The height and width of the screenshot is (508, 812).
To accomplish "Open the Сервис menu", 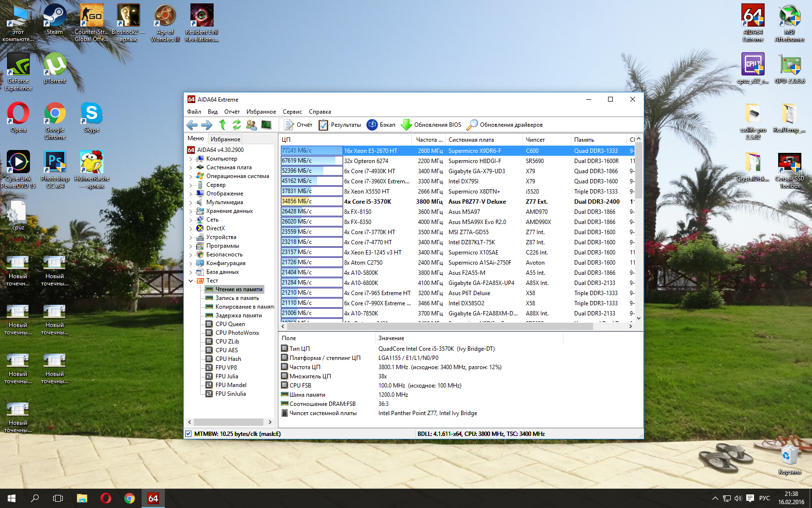I will point(292,112).
